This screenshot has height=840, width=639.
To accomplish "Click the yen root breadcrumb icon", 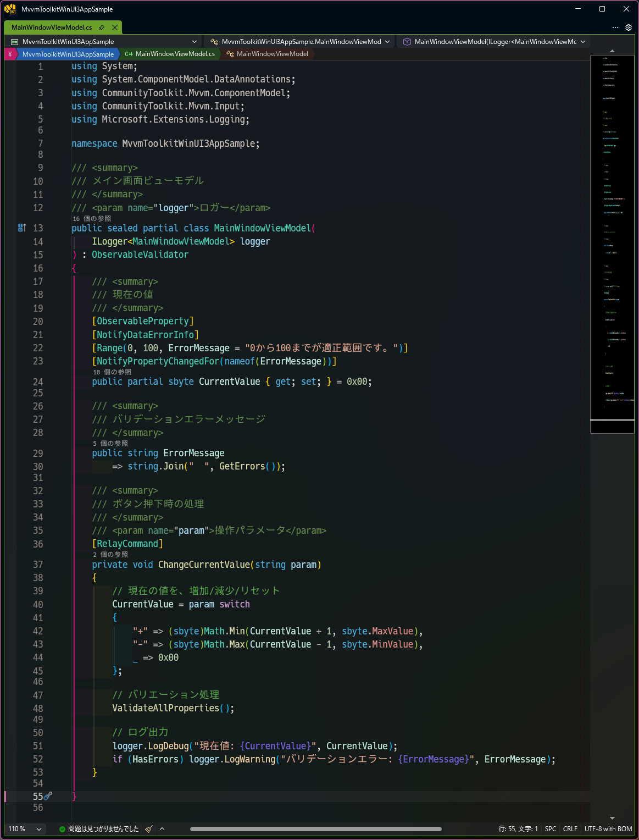I will [x=10, y=54].
